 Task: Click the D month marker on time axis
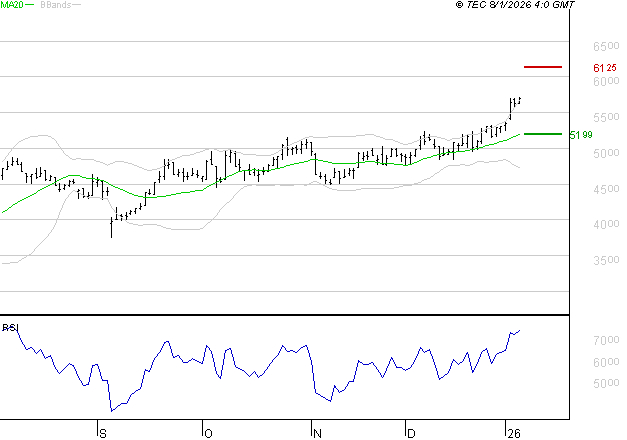[x=411, y=434]
